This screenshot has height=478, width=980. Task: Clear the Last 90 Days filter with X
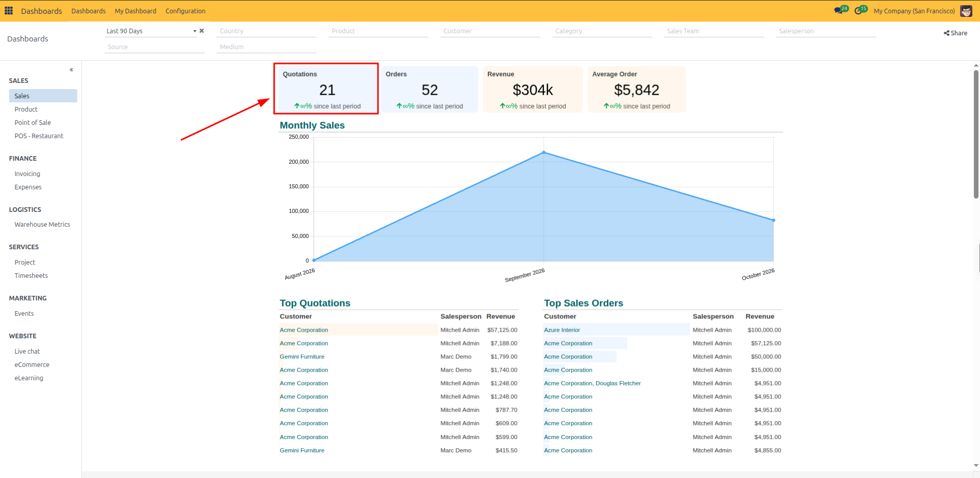(x=202, y=31)
